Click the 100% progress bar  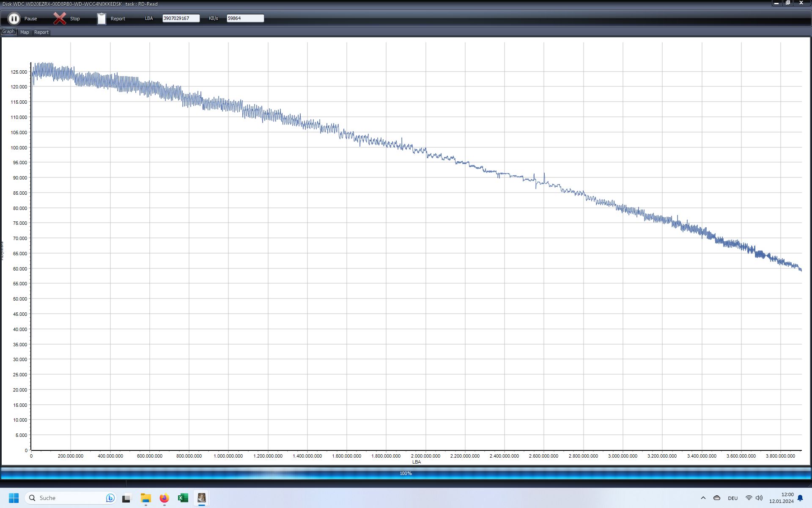tap(406, 473)
